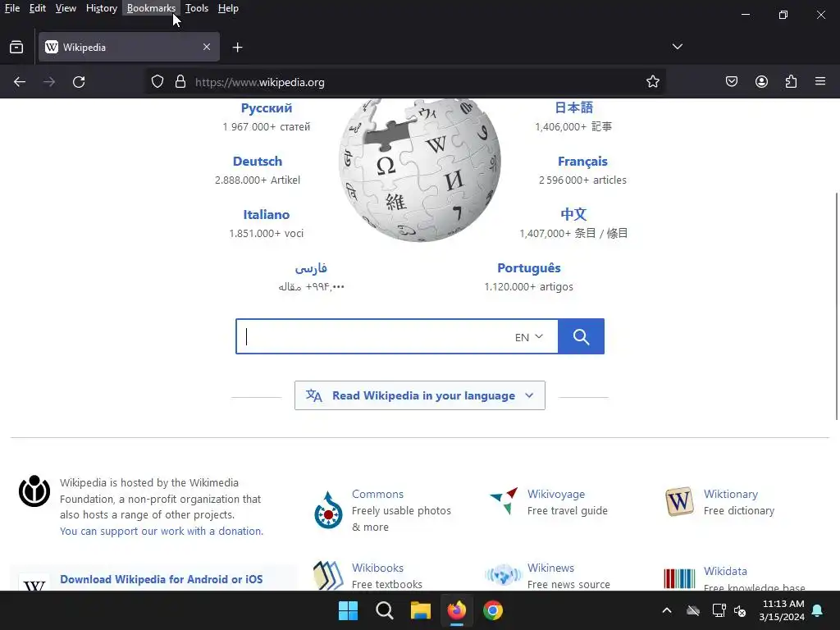Click the muted volume tray icon
This screenshot has height=630, width=840.
tap(741, 610)
